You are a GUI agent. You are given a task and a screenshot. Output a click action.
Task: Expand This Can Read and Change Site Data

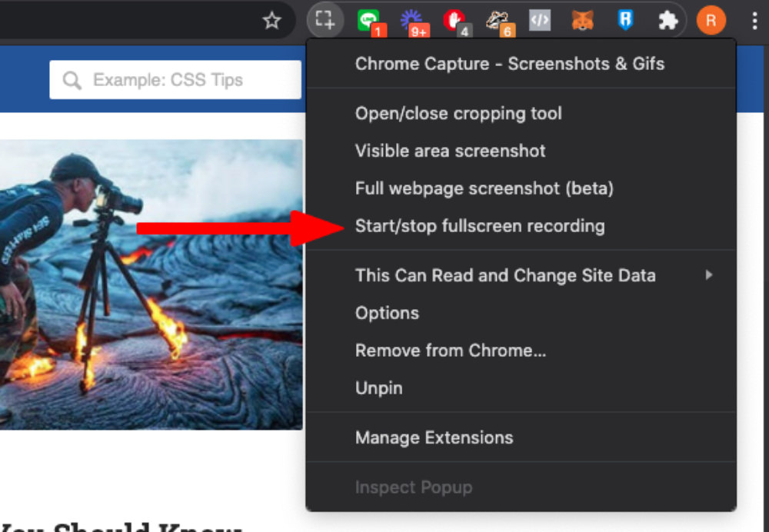click(505, 275)
